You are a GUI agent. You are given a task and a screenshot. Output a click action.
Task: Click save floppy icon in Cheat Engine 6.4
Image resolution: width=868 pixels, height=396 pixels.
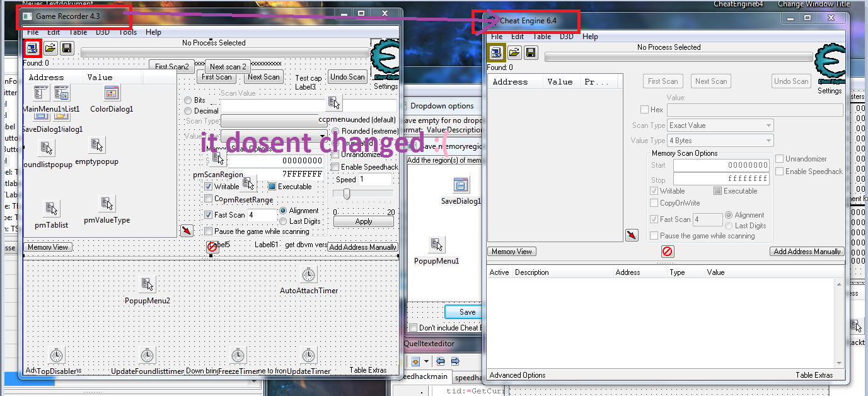tap(531, 52)
